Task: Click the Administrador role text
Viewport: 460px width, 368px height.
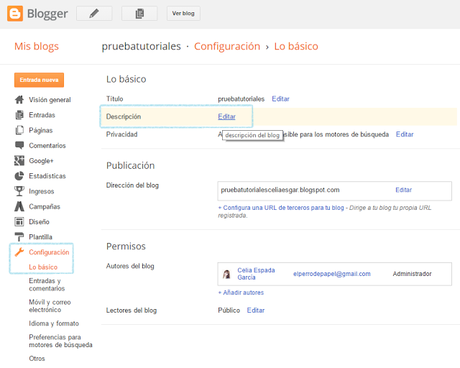Action: point(412,274)
